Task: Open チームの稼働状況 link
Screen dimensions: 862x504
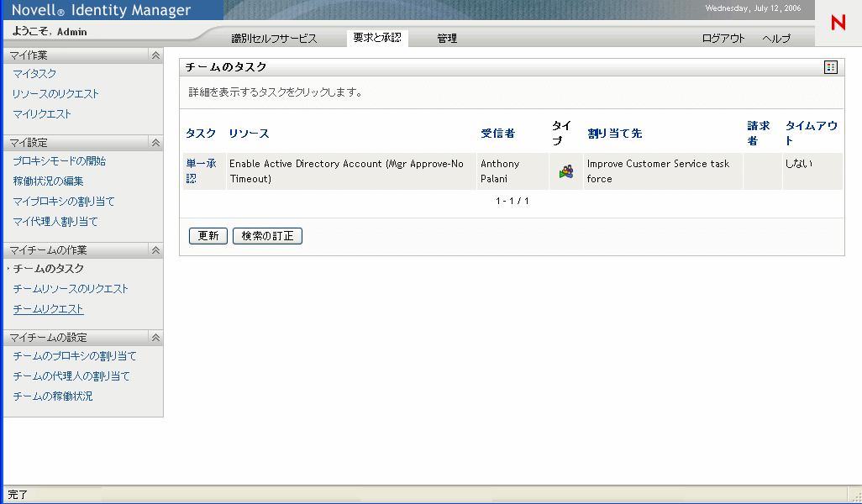Action: point(53,396)
